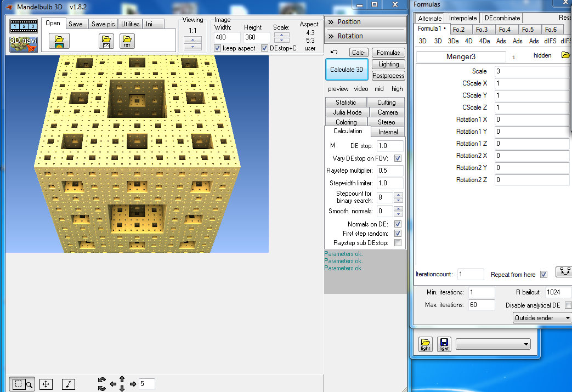Decrease Viewing zoom with down stepper

tap(192, 47)
